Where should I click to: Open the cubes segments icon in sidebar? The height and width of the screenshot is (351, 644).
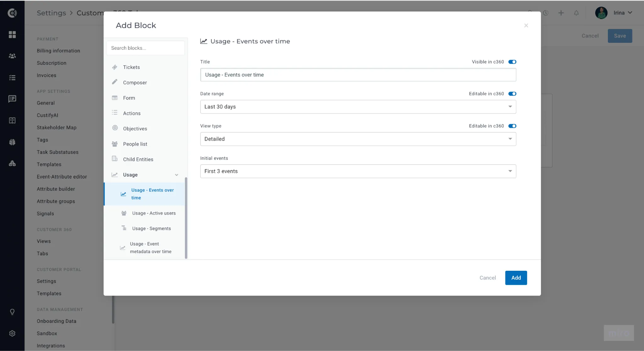click(12, 163)
